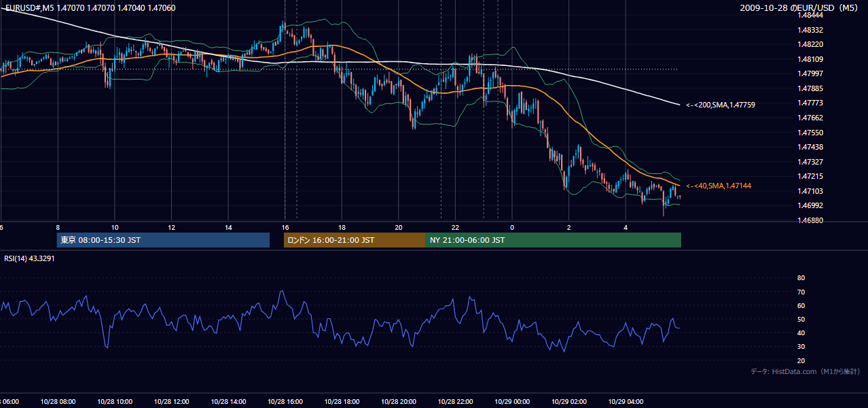868x408 pixels.
Task: Click hour label 16 under the price chart
Action: pos(285,228)
